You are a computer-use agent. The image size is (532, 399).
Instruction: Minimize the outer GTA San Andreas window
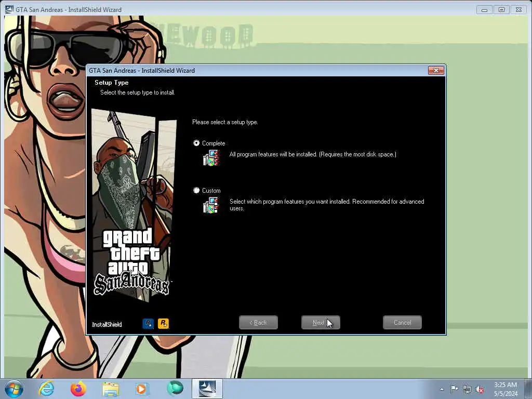tap(484, 10)
